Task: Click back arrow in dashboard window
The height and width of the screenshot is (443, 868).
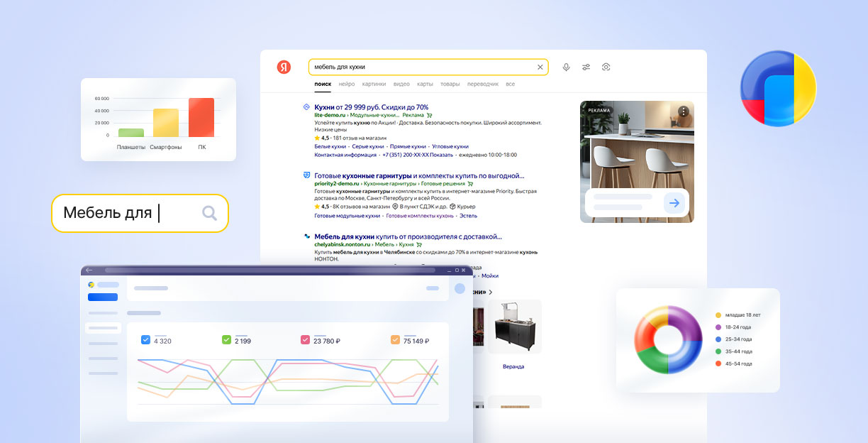Action: click(89, 270)
